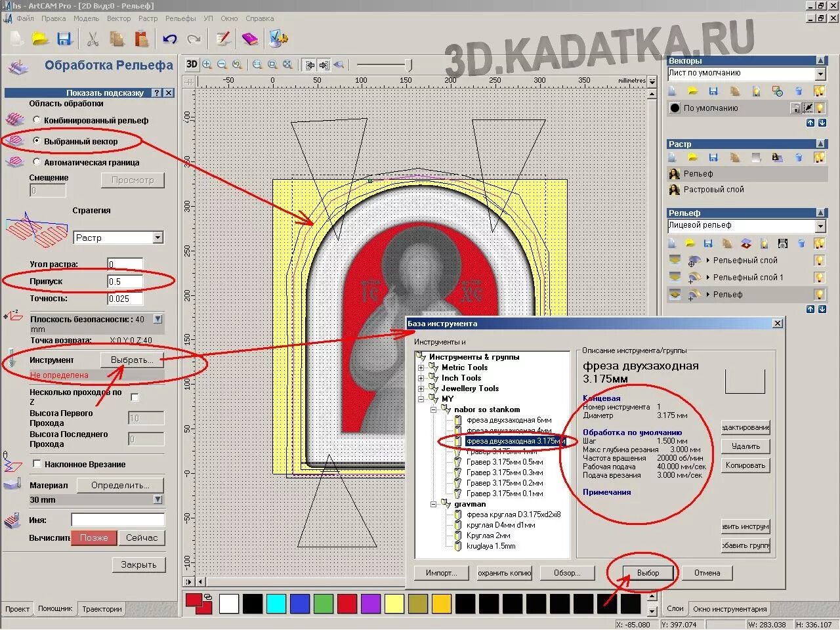The height and width of the screenshot is (630, 840).
Task: Tick the Наклонное Врезание checkbox
Action: tap(37, 464)
